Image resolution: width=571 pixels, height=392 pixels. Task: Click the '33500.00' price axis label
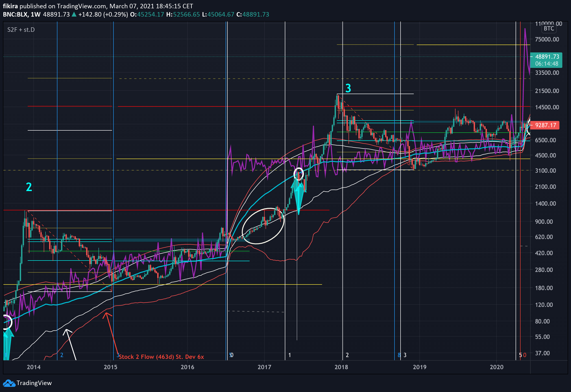(547, 73)
